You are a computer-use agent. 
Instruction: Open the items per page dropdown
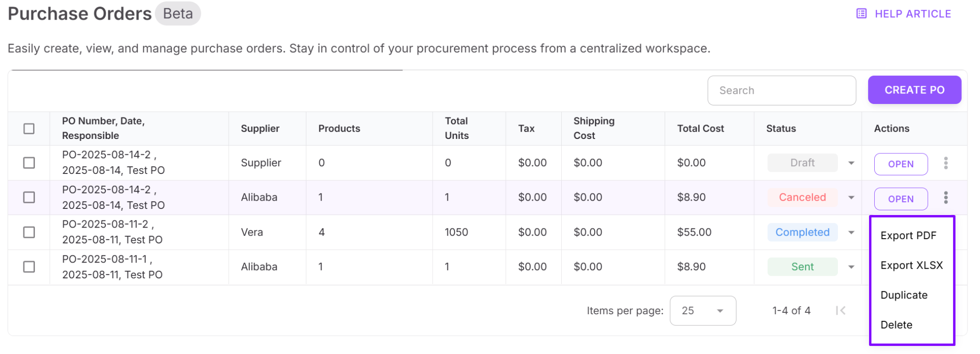(702, 310)
